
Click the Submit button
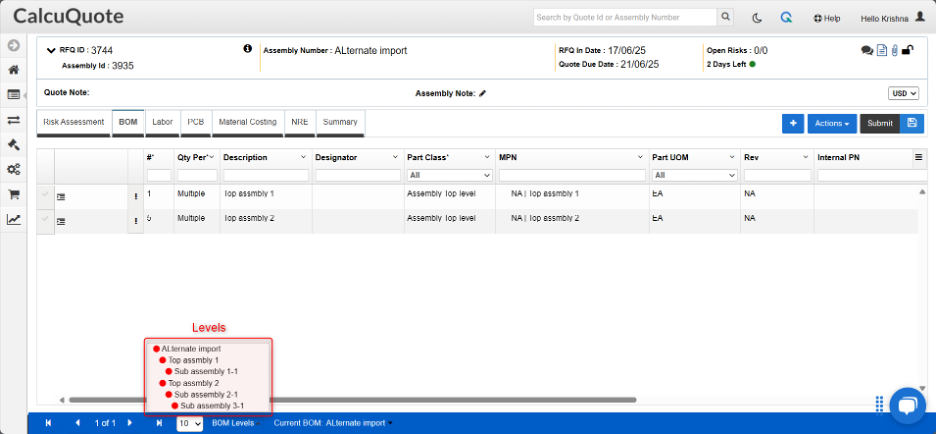(x=880, y=124)
